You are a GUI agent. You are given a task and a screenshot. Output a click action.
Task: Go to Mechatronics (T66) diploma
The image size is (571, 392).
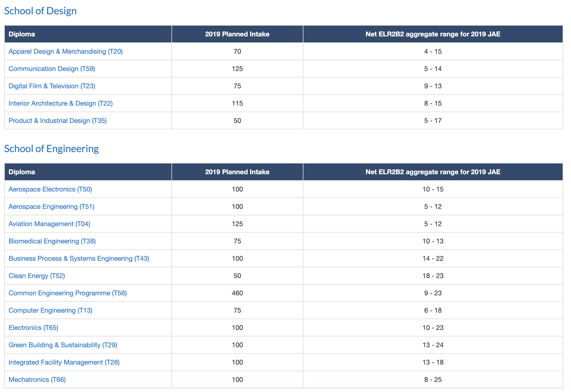click(37, 380)
